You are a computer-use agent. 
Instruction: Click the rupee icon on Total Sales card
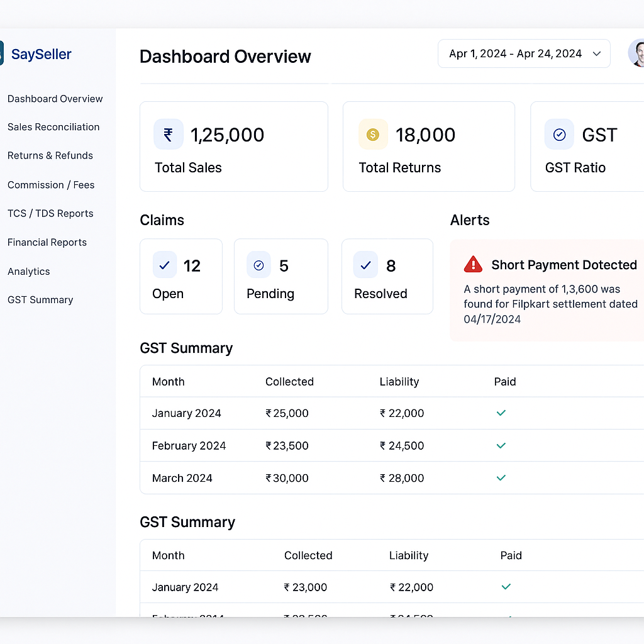tap(168, 135)
